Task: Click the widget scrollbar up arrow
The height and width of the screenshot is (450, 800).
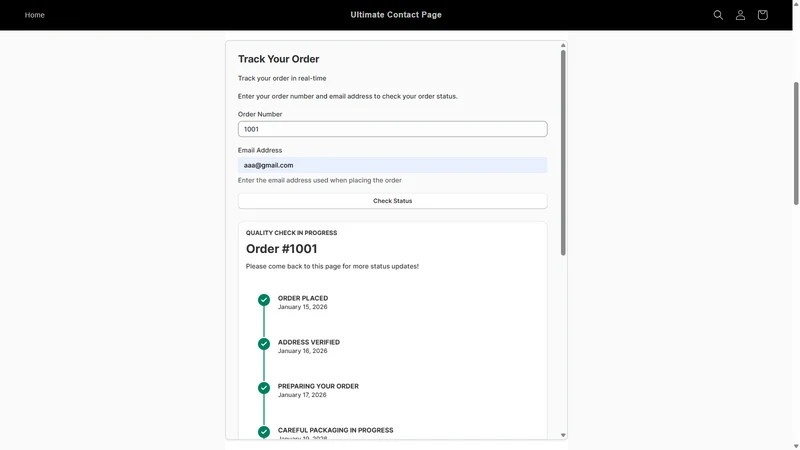Action: click(563, 45)
